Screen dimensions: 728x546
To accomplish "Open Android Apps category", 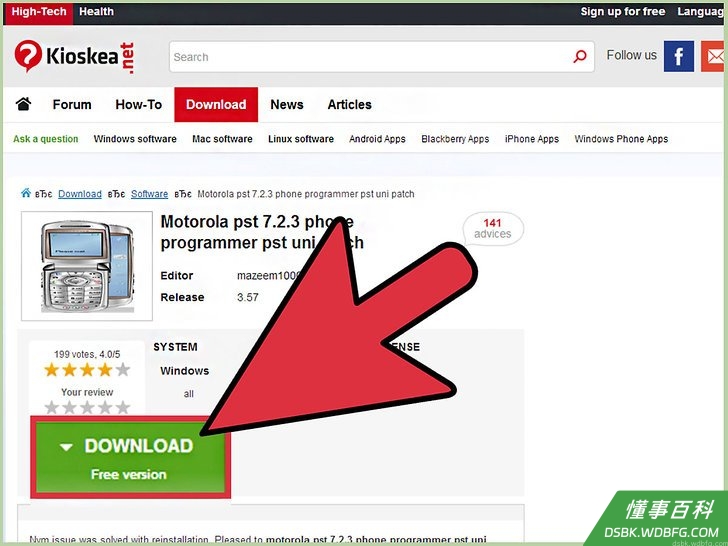I will pyautogui.click(x=377, y=139).
